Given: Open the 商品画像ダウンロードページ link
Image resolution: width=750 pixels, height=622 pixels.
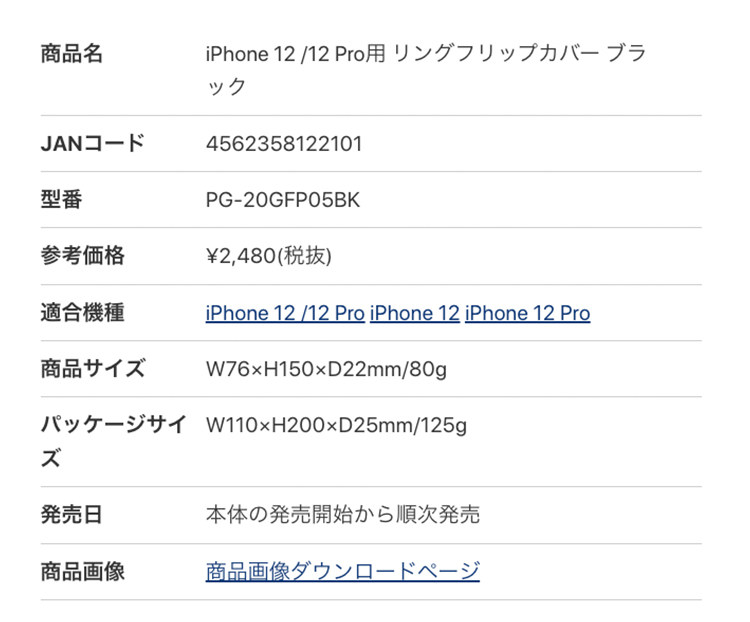Looking at the screenshot, I should pyautogui.click(x=342, y=571).
